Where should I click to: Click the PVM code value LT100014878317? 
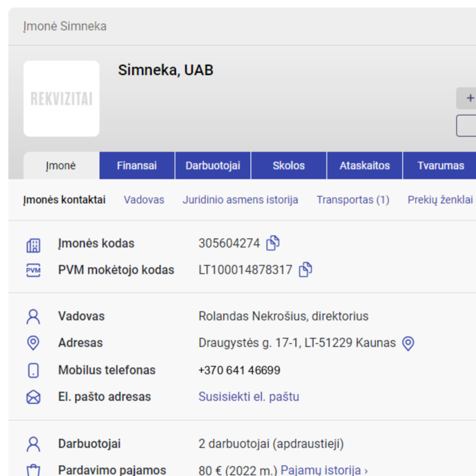coord(245,270)
